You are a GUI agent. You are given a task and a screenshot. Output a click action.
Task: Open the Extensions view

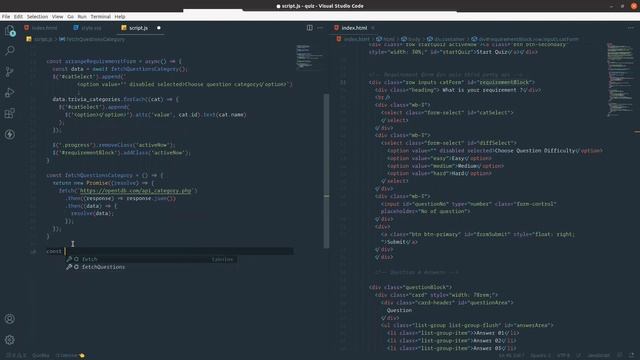10,113
